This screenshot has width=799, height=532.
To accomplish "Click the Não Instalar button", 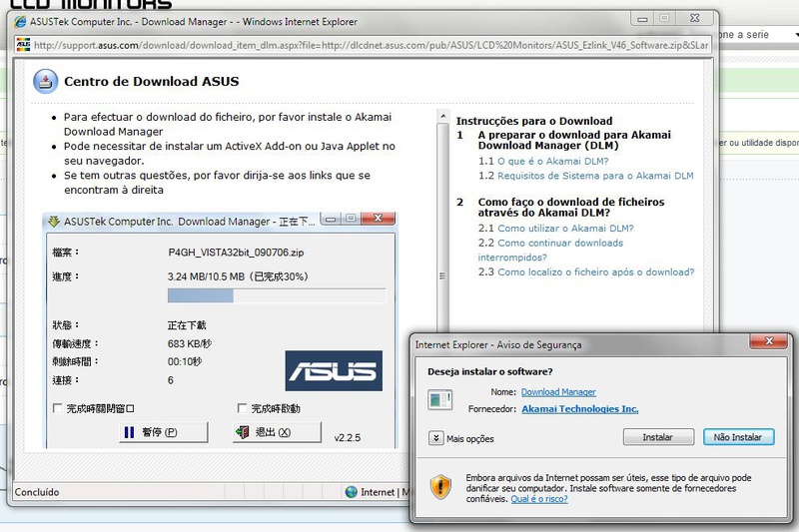I will (x=739, y=437).
